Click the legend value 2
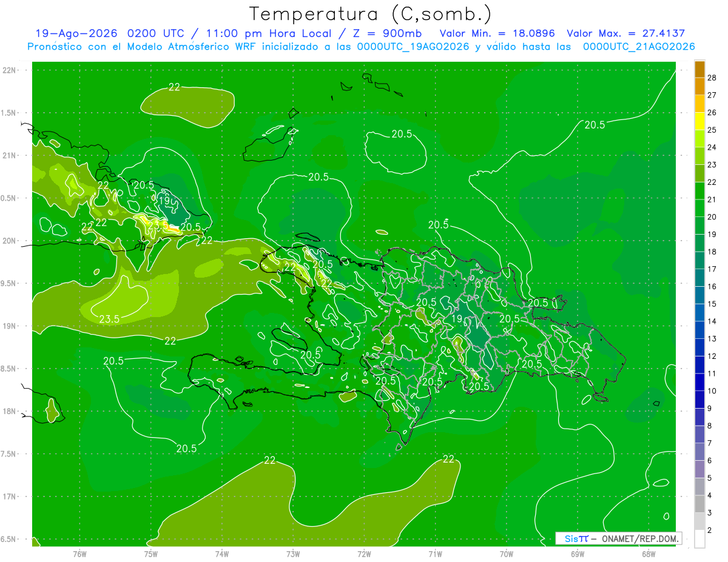 tap(710, 530)
